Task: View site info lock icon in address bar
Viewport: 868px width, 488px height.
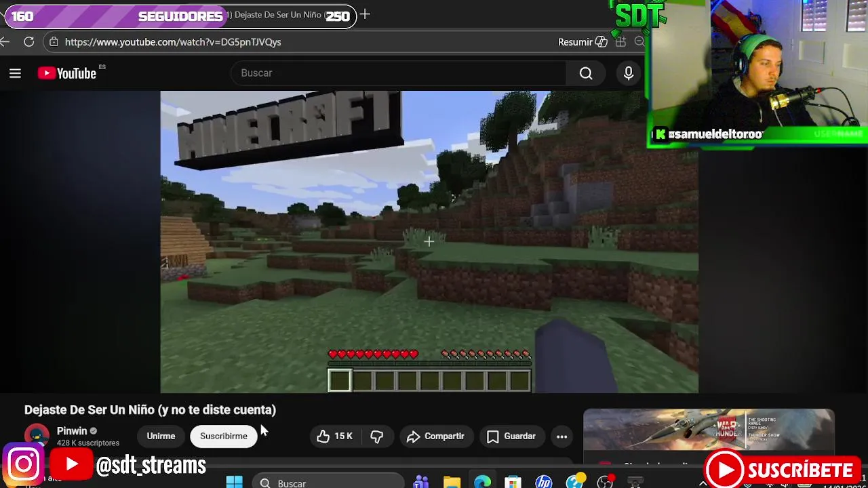Action: pos(54,42)
